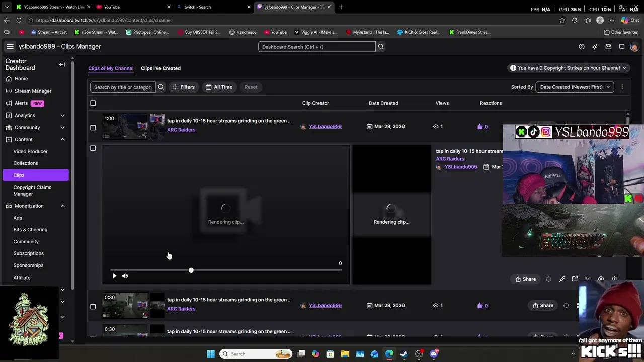Open the sparkle what's-new icon
This screenshot has width=644, height=362.
coord(595,47)
